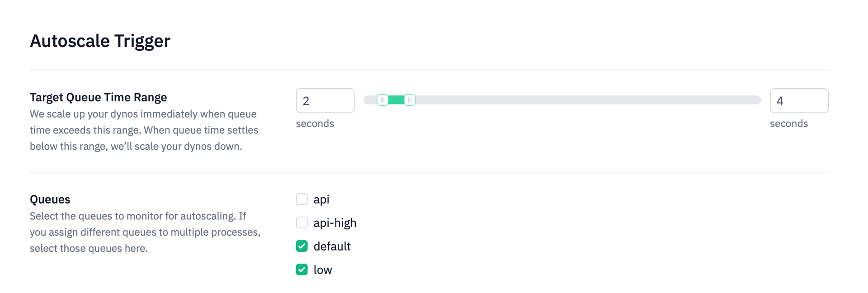Click the api-high queue label text

tap(335, 222)
